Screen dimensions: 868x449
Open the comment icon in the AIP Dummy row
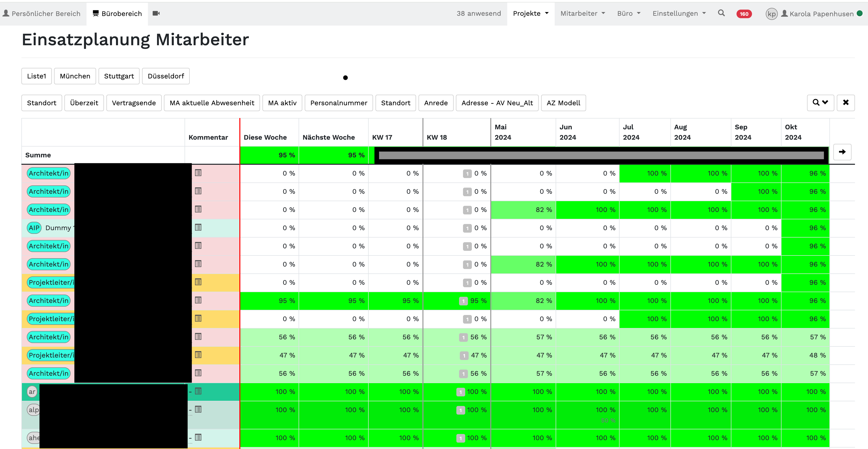pyautogui.click(x=198, y=227)
